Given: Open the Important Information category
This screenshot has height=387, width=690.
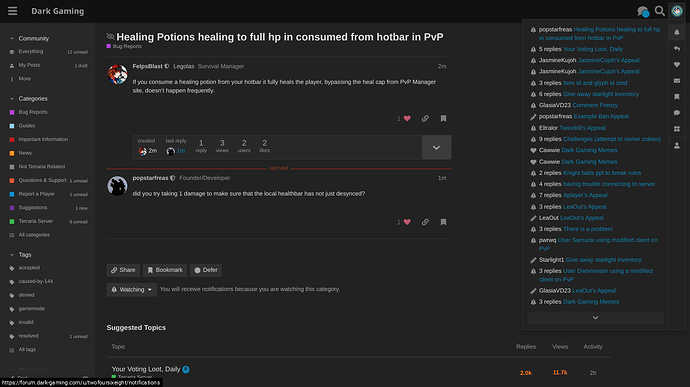Looking at the screenshot, I should [x=43, y=140].
